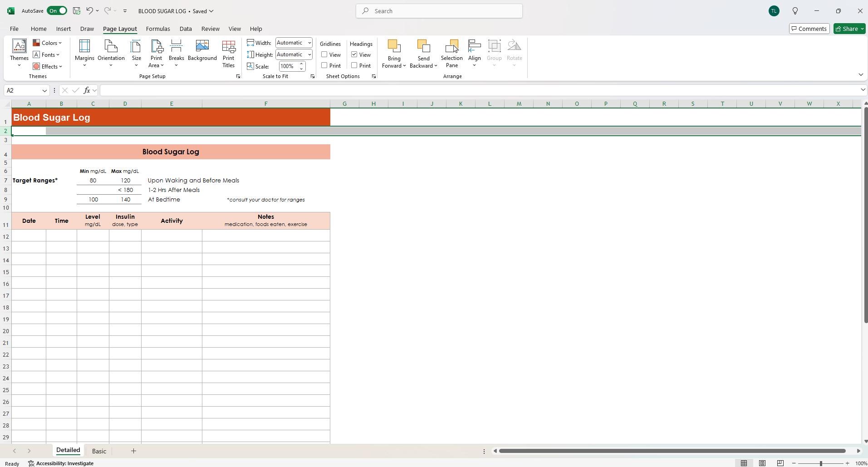Open the Size options

click(136, 53)
